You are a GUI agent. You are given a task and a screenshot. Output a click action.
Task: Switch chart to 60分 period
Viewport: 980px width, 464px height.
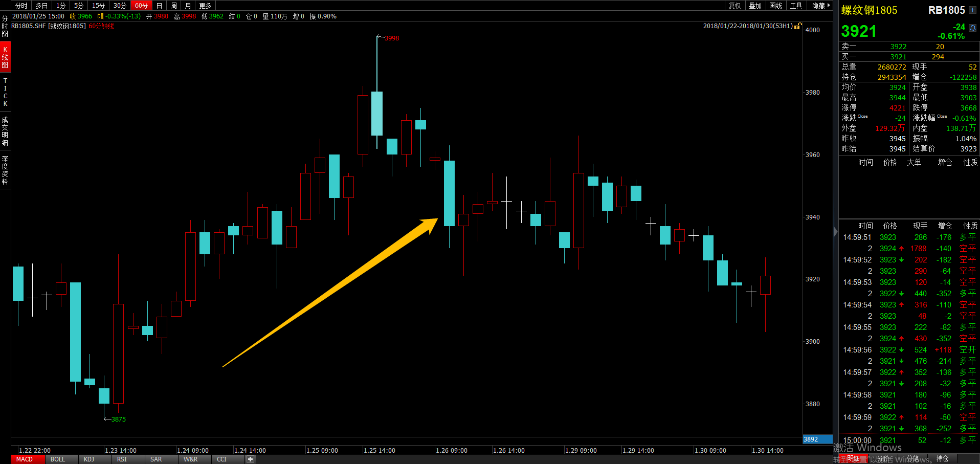click(141, 6)
